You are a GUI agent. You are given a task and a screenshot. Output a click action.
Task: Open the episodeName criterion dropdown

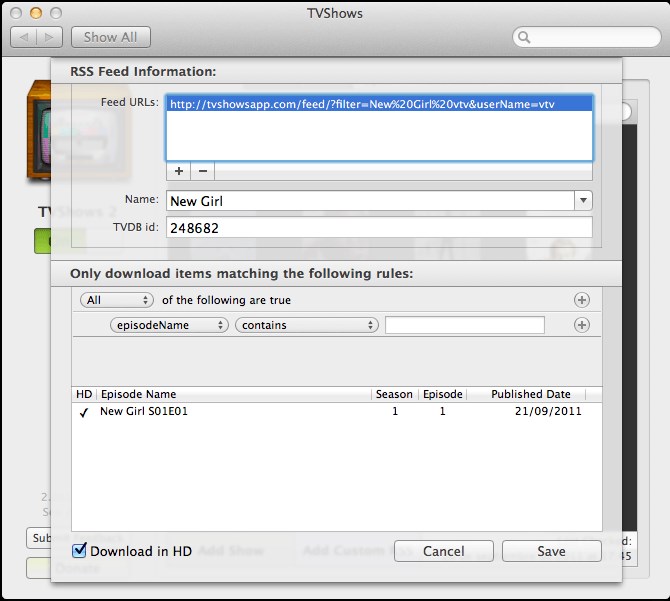(169, 325)
